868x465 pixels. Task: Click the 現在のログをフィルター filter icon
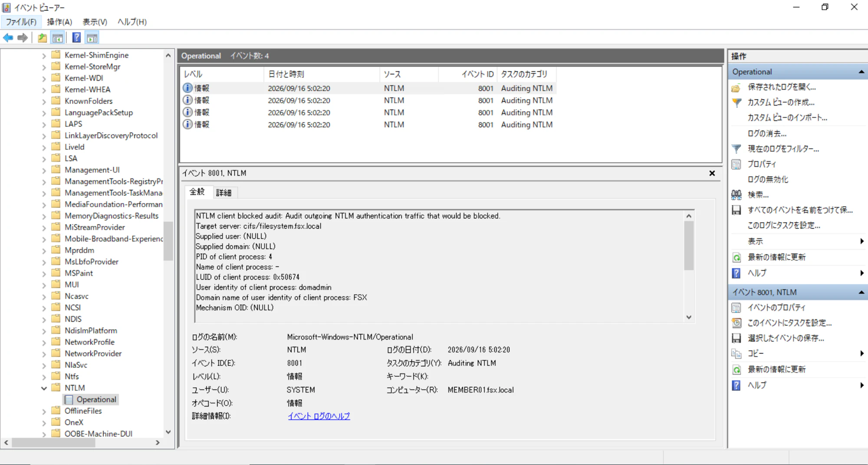[x=736, y=149]
